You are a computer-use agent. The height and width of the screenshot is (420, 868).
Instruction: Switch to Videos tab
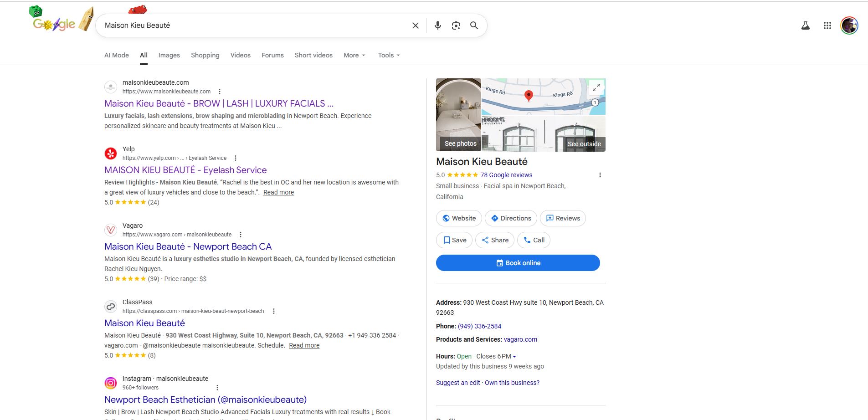(x=241, y=55)
